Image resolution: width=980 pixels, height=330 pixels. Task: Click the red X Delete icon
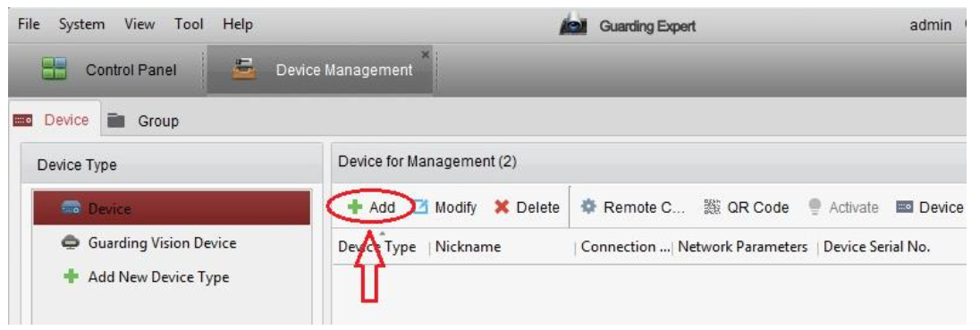[502, 207]
